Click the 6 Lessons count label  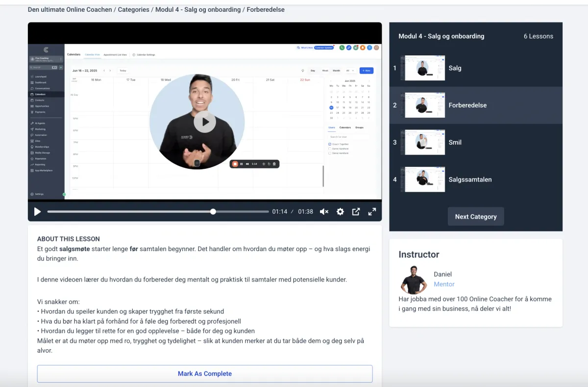point(538,36)
